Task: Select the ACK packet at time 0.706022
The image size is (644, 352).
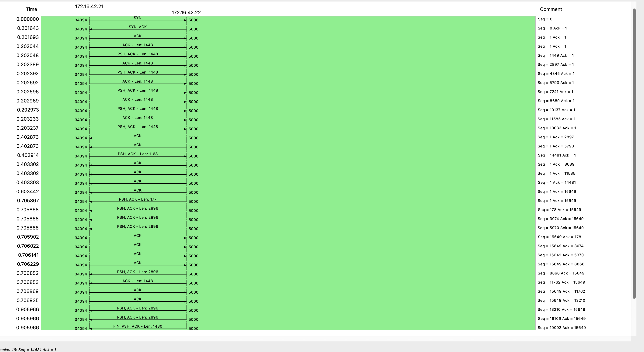Action: tap(138, 246)
